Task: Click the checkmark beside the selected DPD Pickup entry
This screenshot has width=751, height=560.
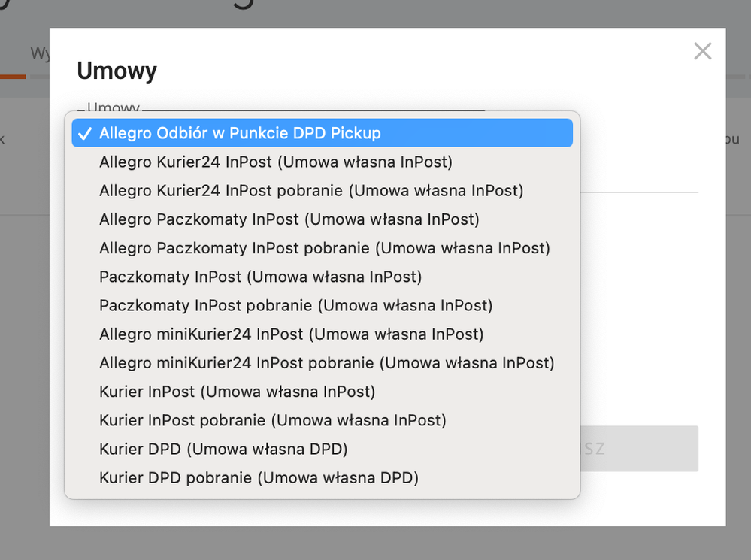Action: (85, 133)
